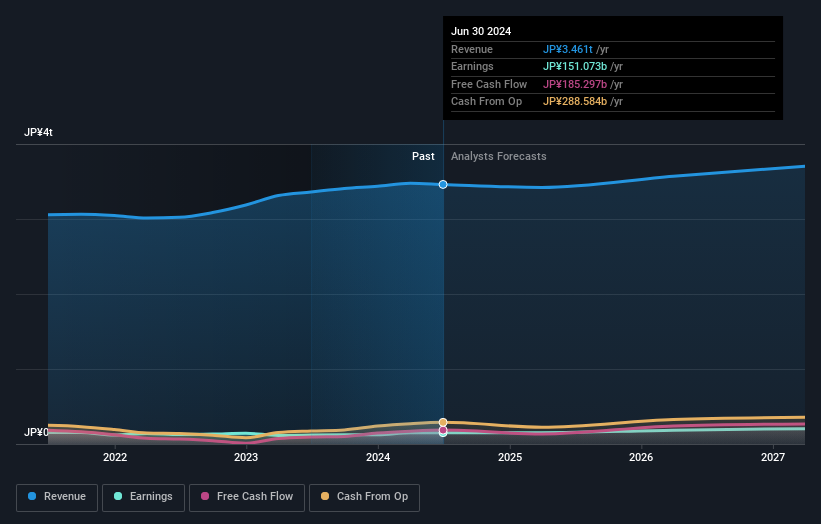This screenshot has height=524, width=821.
Task: Click the JP¥151.073b earnings value
Action: point(575,66)
